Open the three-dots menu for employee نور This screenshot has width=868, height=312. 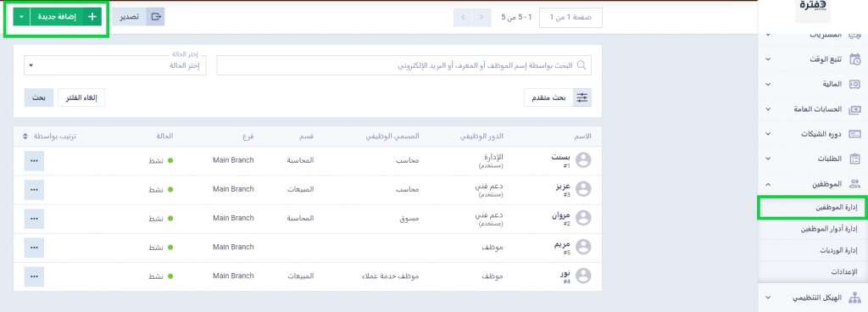pyautogui.click(x=34, y=276)
